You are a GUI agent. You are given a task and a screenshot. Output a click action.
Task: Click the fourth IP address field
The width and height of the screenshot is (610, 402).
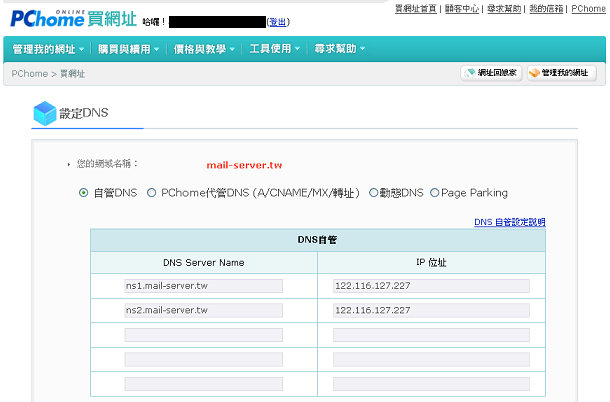click(431, 360)
